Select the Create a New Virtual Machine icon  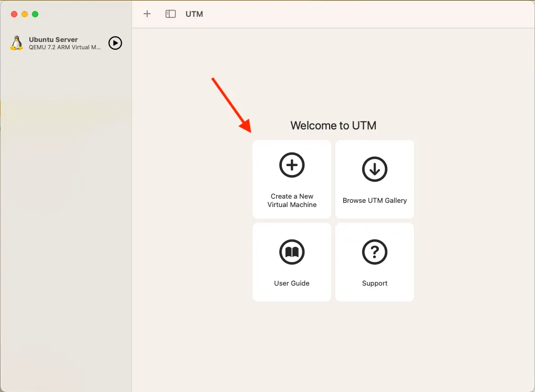click(292, 165)
